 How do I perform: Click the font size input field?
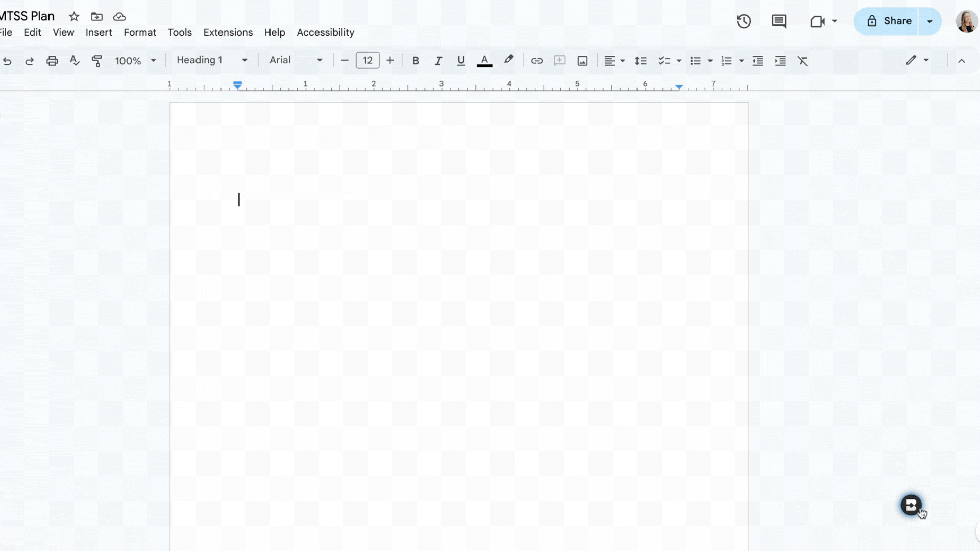[367, 60]
